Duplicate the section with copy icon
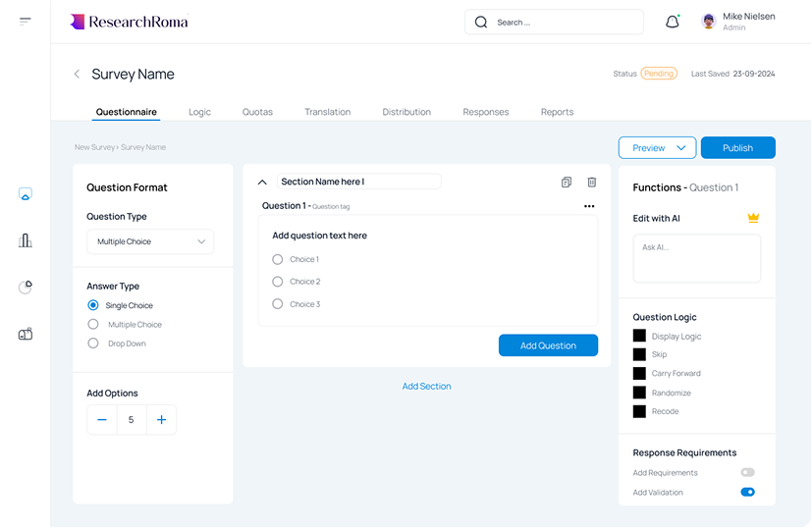The image size is (812, 528). click(567, 182)
